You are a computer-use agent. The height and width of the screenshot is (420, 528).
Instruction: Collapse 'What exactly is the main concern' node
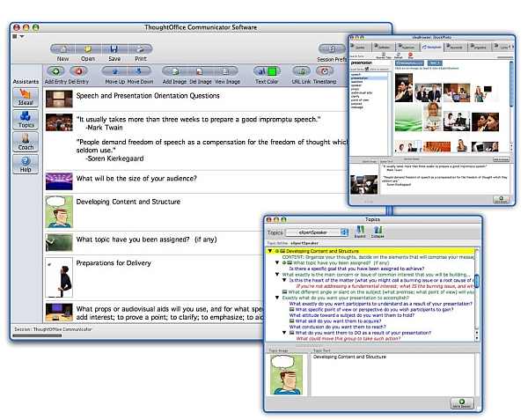(277, 275)
